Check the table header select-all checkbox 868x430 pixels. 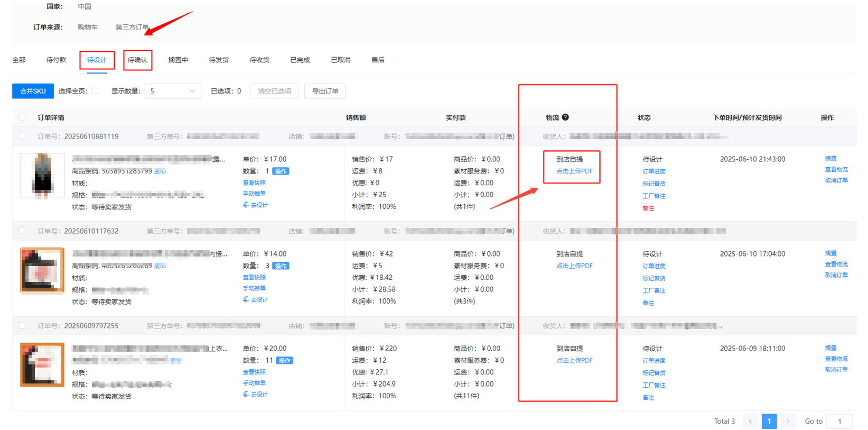pos(22,117)
